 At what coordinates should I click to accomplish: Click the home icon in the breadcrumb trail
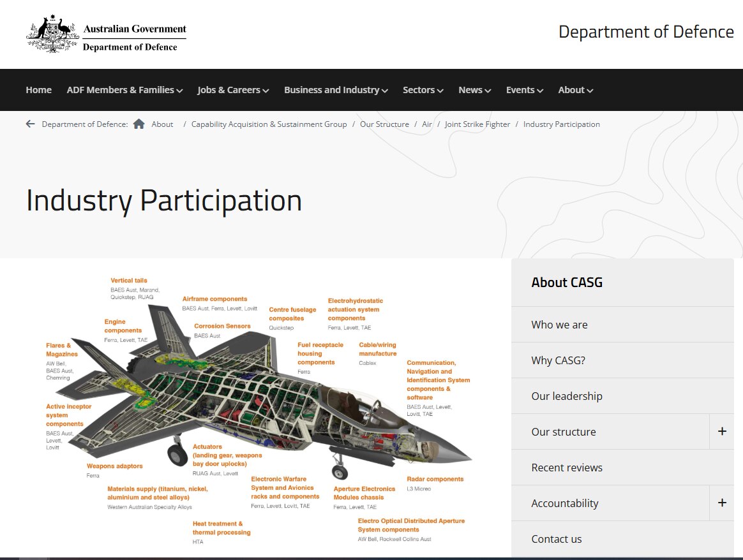(x=139, y=124)
